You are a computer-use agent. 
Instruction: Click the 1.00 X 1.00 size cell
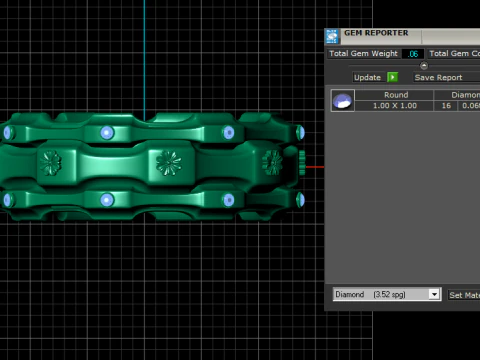point(395,106)
